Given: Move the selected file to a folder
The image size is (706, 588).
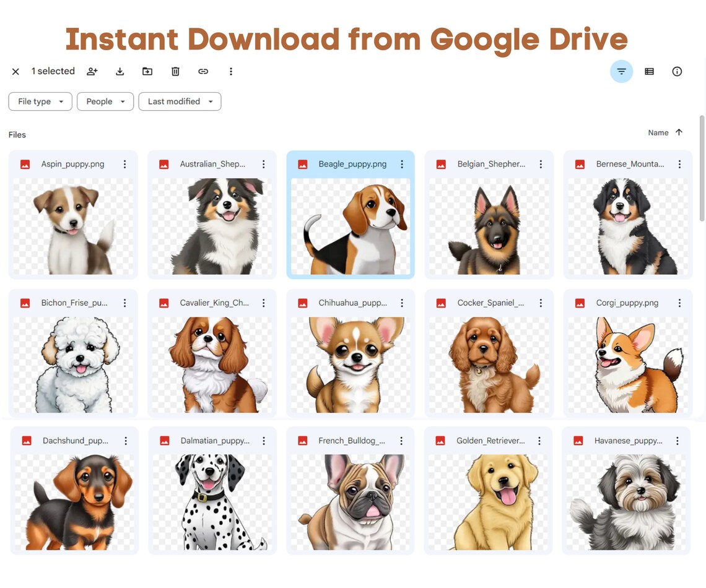Looking at the screenshot, I should tap(147, 71).
